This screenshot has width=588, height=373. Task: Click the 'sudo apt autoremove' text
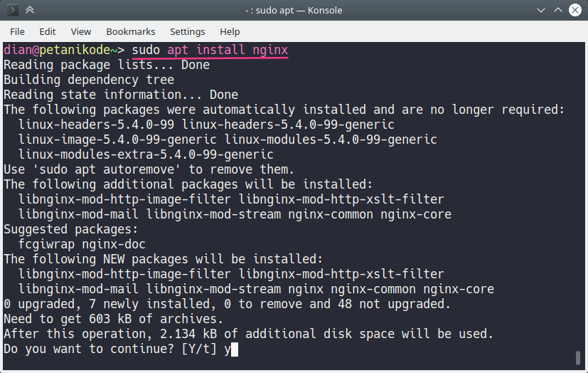(x=107, y=169)
